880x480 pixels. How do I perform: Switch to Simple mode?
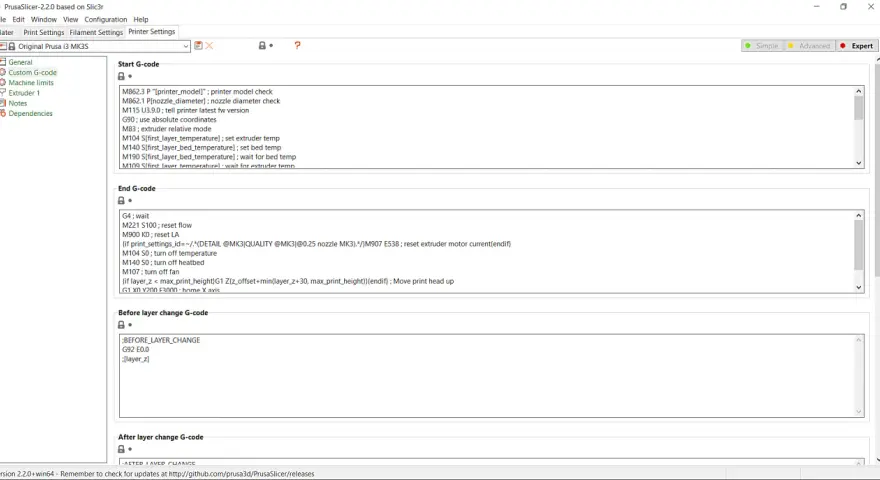tap(763, 46)
